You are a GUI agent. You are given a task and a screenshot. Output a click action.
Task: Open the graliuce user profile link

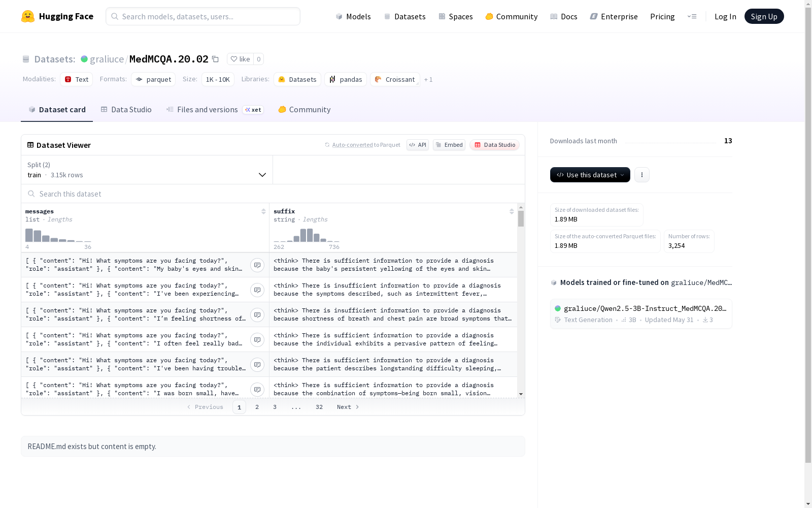pyautogui.click(x=107, y=59)
